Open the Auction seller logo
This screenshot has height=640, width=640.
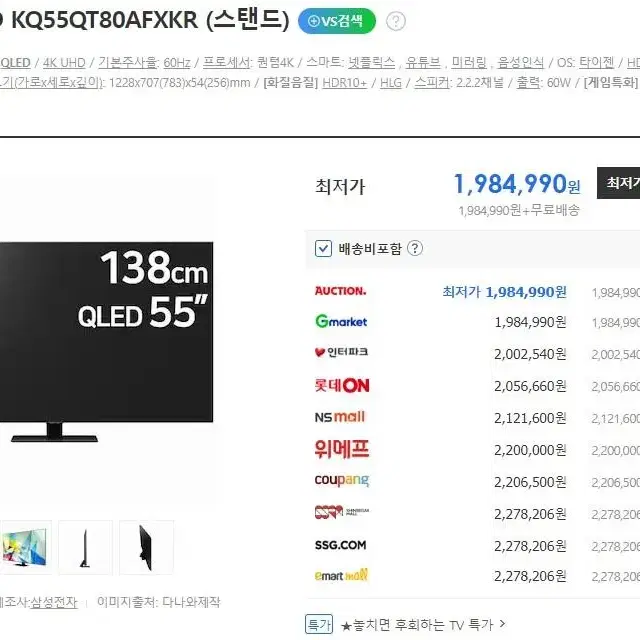click(340, 291)
